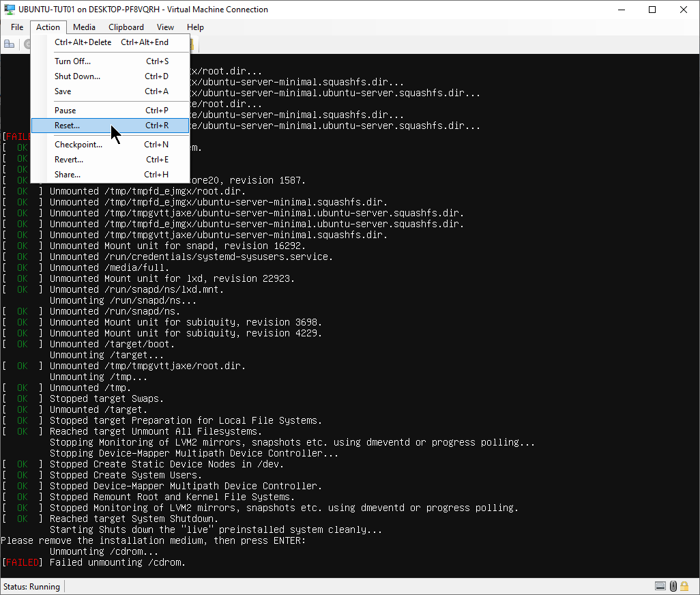Choose Turn Off... in Action menu
Screen dimensions: 700x595
pos(111,61)
